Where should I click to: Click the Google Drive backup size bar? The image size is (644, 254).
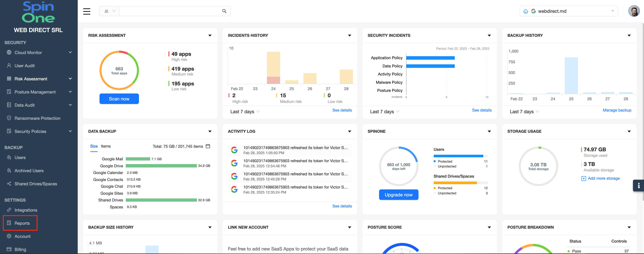161,166
